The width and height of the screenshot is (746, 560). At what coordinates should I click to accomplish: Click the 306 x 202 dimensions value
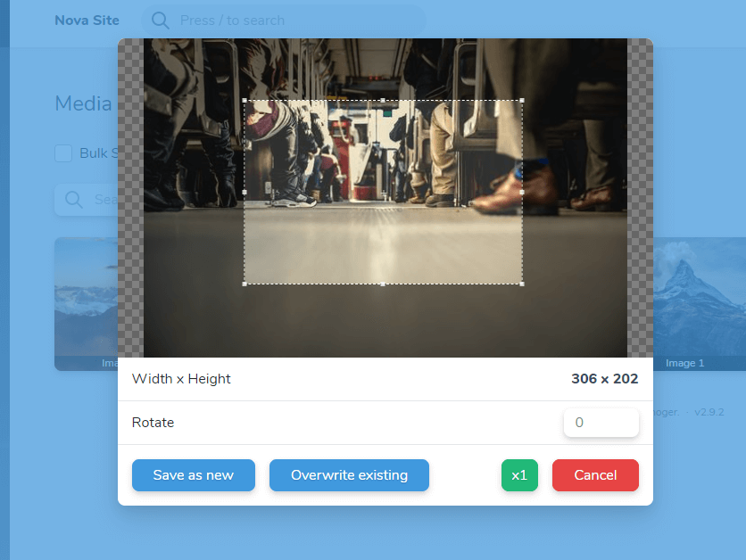point(605,378)
